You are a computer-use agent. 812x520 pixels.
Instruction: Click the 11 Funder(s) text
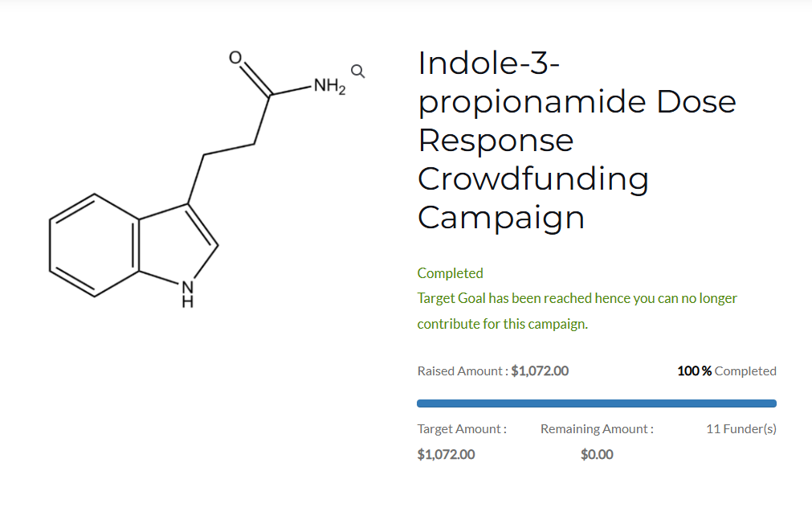[741, 429]
